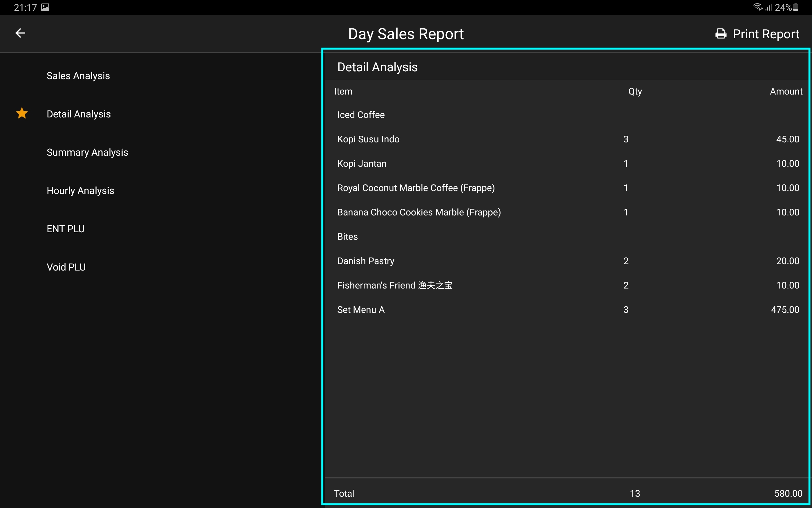Tap the picture icon in status bar
Viewport: 812px width, 508px height.
45,7
